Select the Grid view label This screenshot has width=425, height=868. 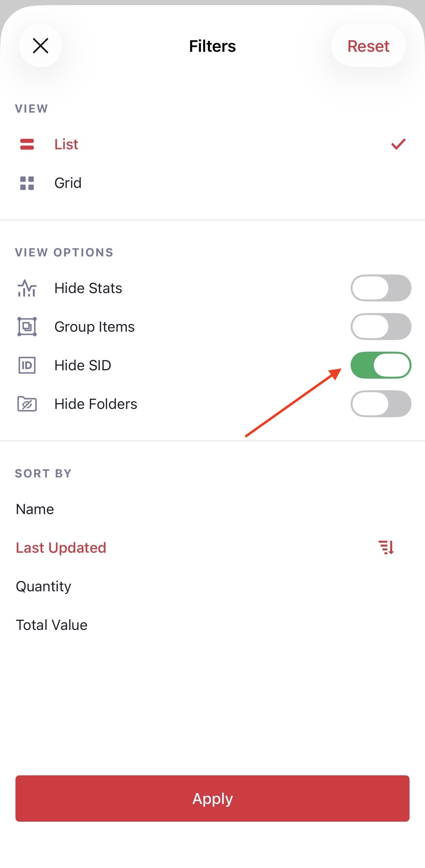coord(68,183)
